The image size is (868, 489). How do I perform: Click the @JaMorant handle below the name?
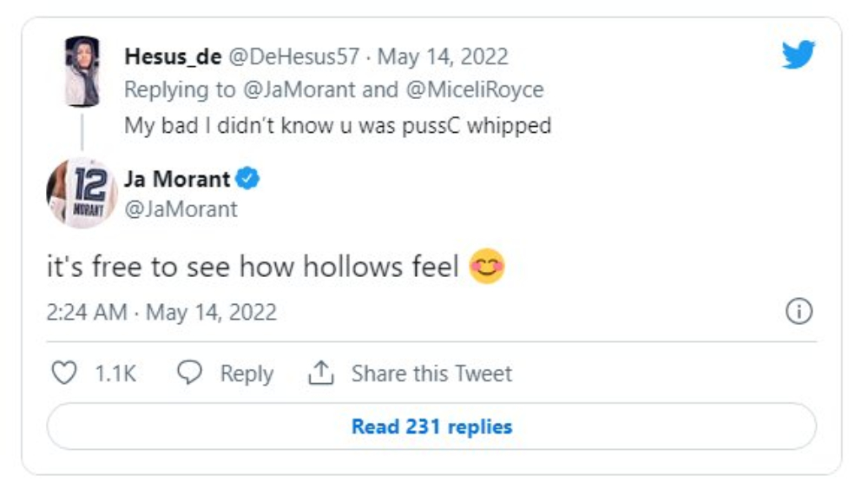pos(181,209)
